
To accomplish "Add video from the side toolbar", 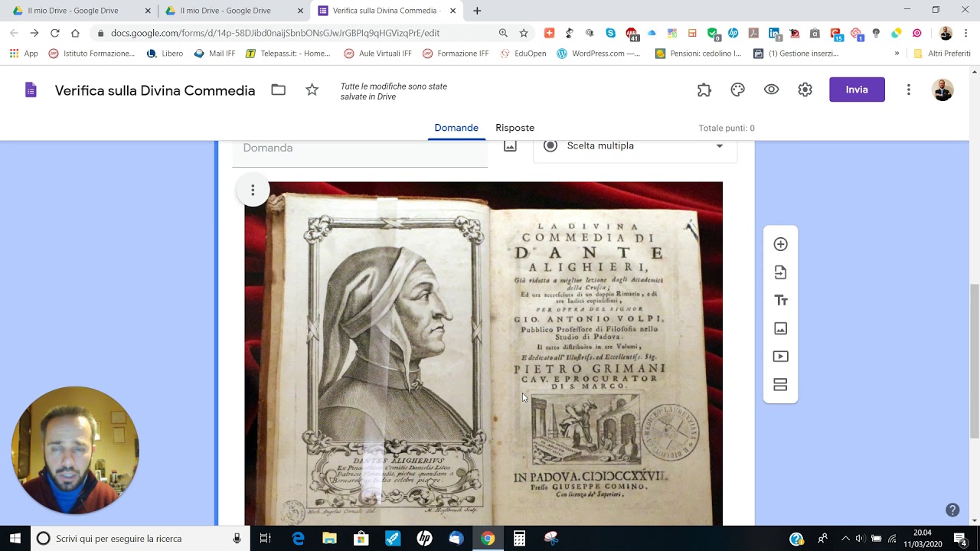I will coord(780,357).
